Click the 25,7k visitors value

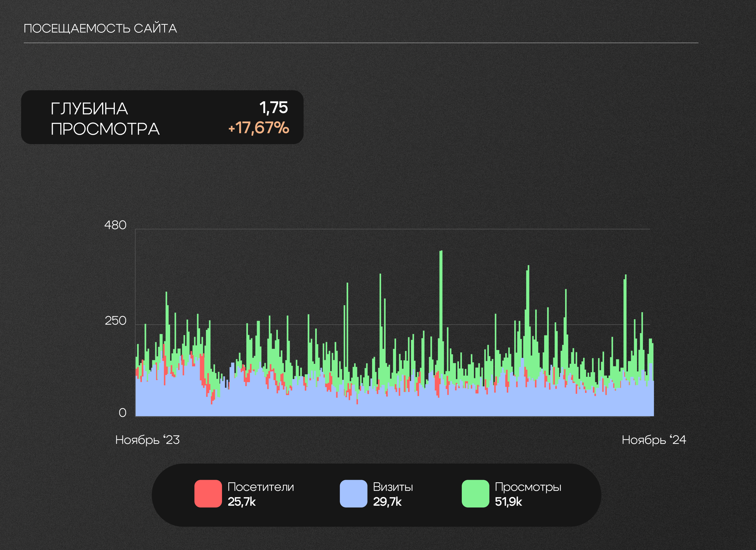[241, 502]
